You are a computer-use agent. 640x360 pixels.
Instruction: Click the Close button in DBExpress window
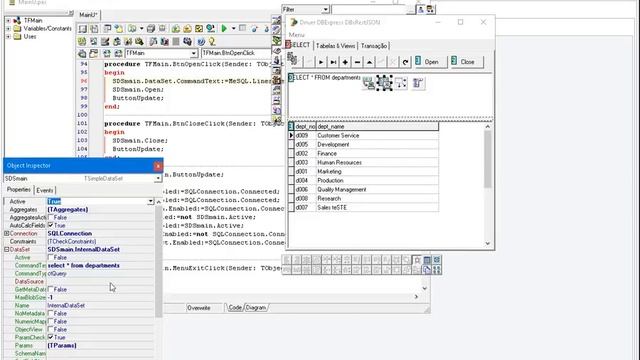coord(467,62)
